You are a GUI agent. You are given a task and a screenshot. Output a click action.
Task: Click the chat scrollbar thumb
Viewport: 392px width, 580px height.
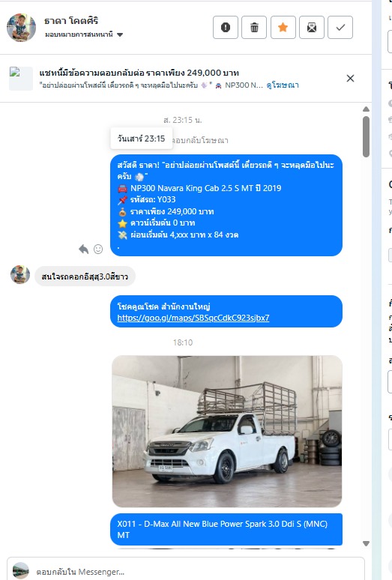click(x=366, y=137)
